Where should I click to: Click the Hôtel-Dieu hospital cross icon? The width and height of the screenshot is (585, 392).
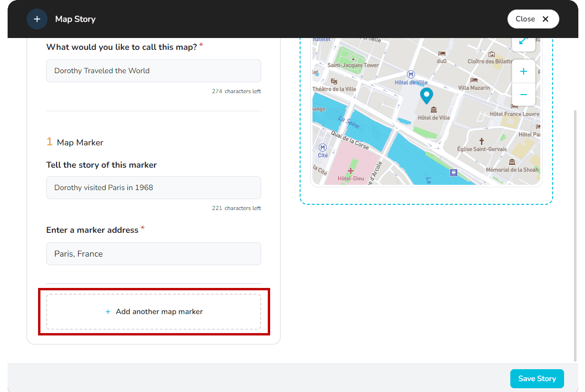coord(351,171)
